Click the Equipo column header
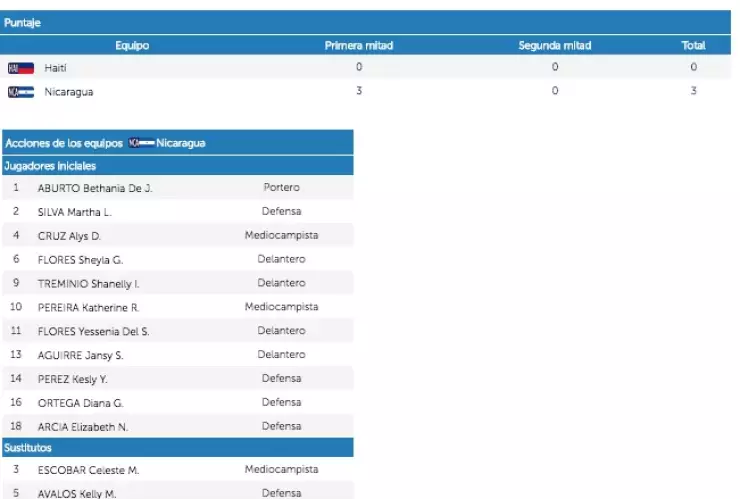740x499 pixels. 132,46
